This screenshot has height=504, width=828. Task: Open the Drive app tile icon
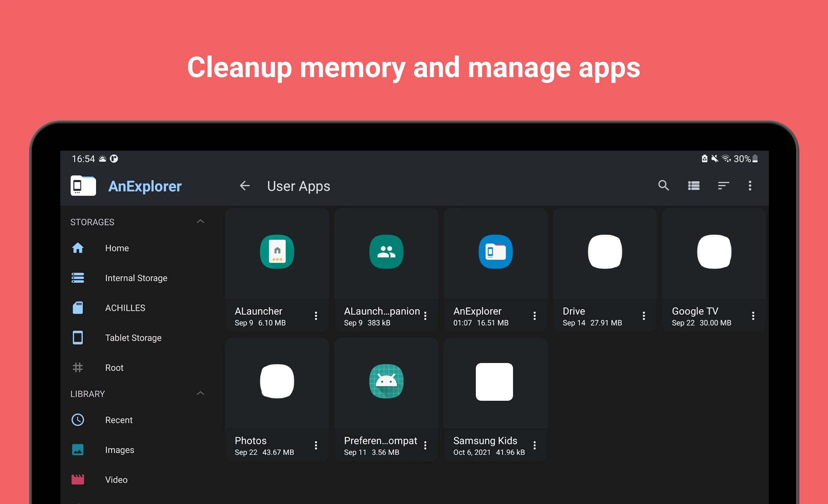point(605,252)
